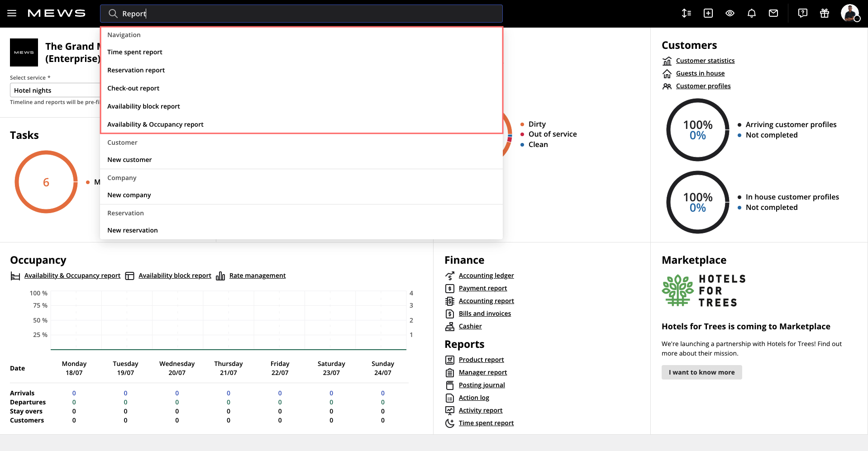Click the gift icon in header
The height and width of the screenshot is (451, 868).
pyautogui.click(x=825, y=14)
